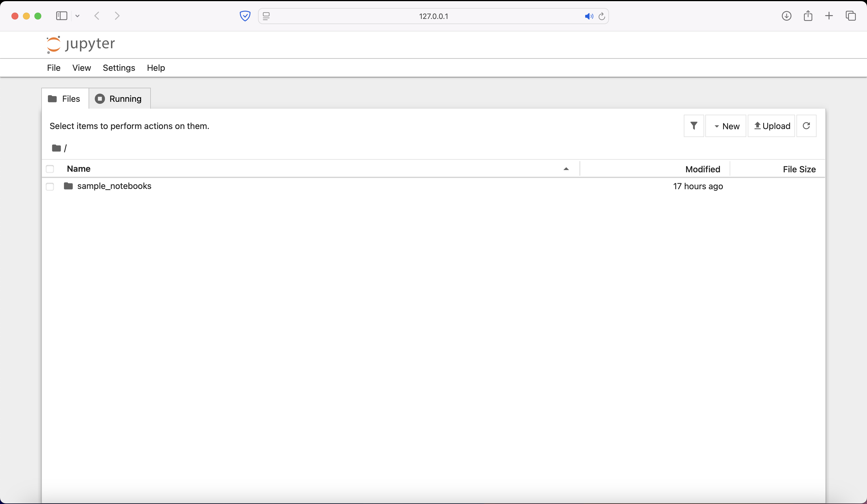Click the 127.0.0.1 address bar
867x504 pixels.
point(433,16)
